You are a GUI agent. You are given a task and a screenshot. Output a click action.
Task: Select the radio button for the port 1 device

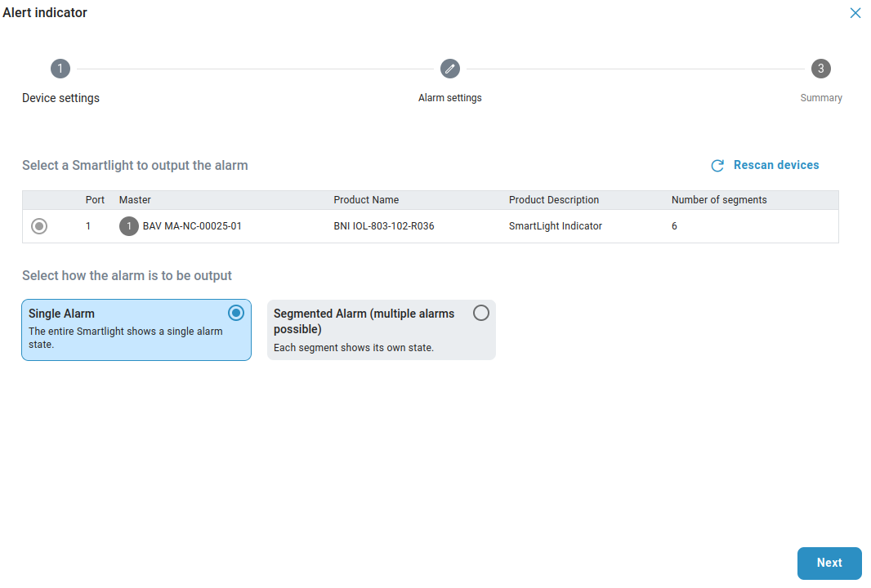39,226
